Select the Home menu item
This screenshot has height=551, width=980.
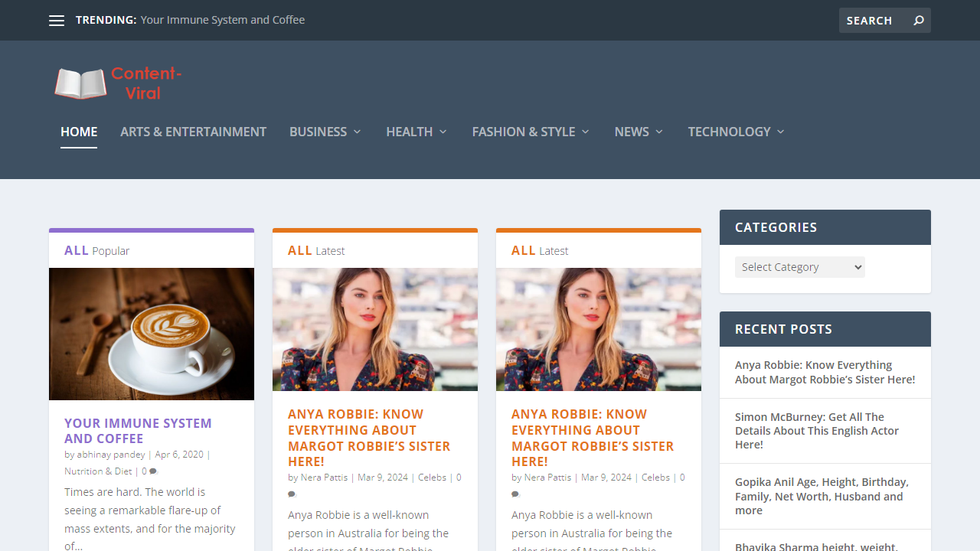pyautogui.click(x=79, y=132)
